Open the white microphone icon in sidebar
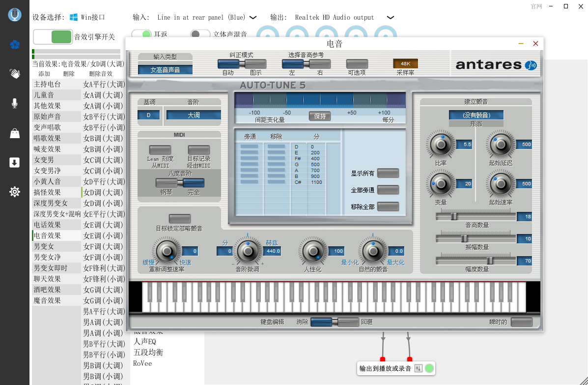 coord(15,103)
